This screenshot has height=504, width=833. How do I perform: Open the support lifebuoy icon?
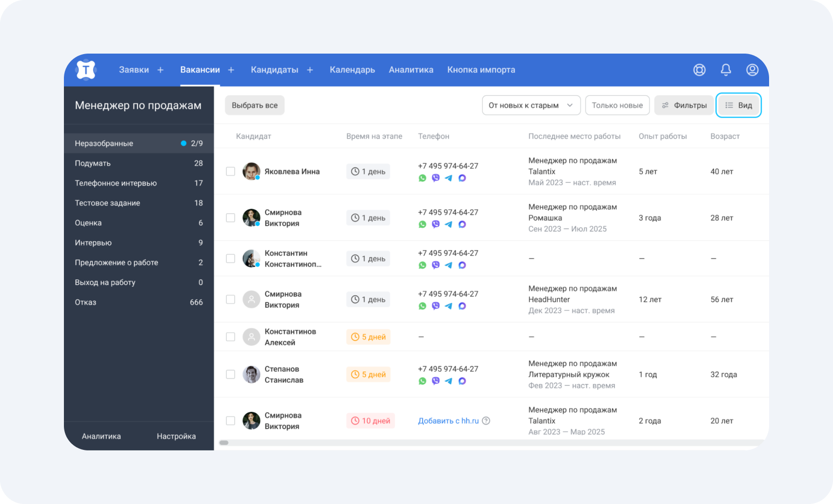pos(699,70)
